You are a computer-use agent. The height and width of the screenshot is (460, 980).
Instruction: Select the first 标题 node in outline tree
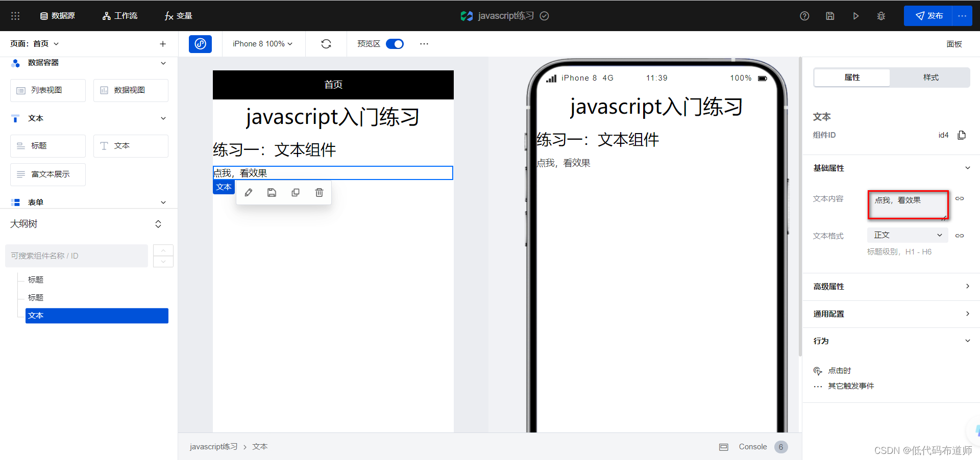pos(36,280)
